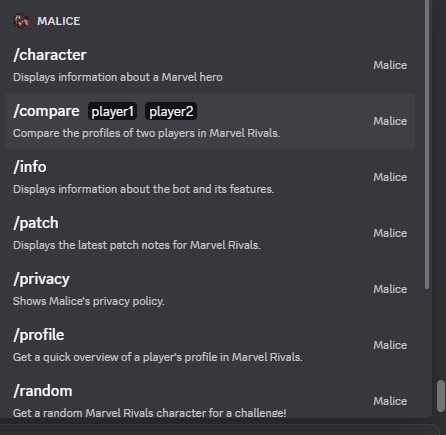Click the player1 parameter chip

tap(112, 111)
